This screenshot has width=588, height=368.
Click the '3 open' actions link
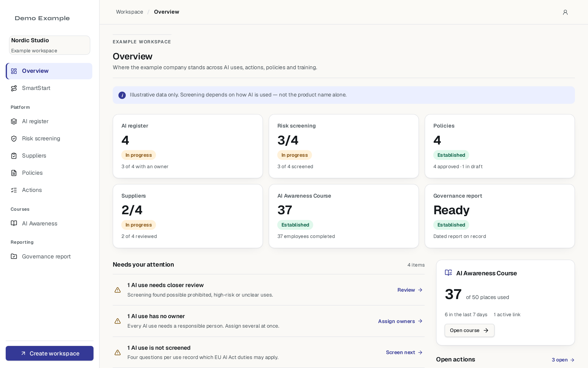tap(563, 360)
